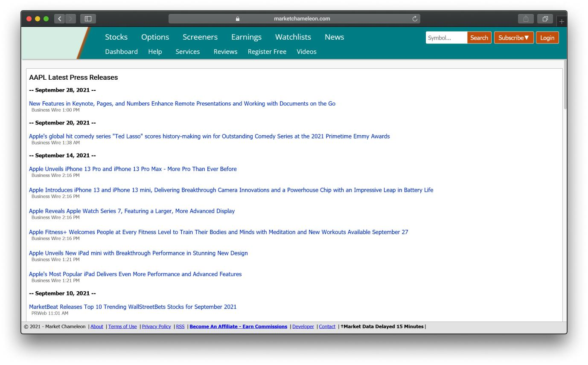588x365 pixels.
Task: Open Apple Fitness+ press release
Action: tap(218, 232)
